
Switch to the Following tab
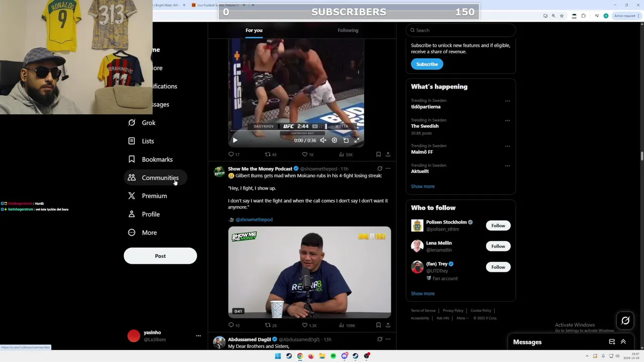point(348,30)
